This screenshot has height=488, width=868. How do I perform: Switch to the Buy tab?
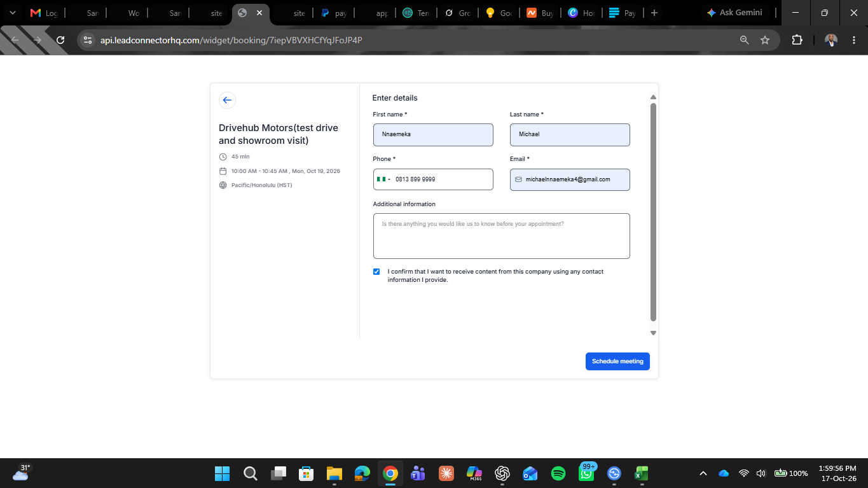540,13
